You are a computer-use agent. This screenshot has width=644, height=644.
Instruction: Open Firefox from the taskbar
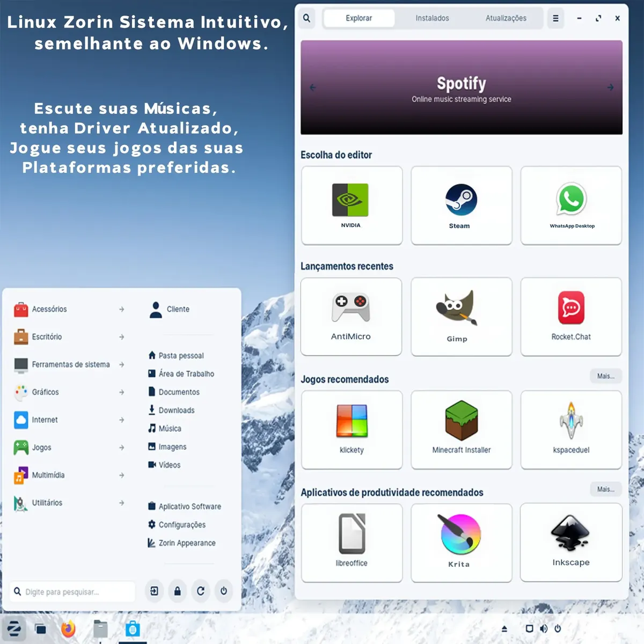point(68,629)
